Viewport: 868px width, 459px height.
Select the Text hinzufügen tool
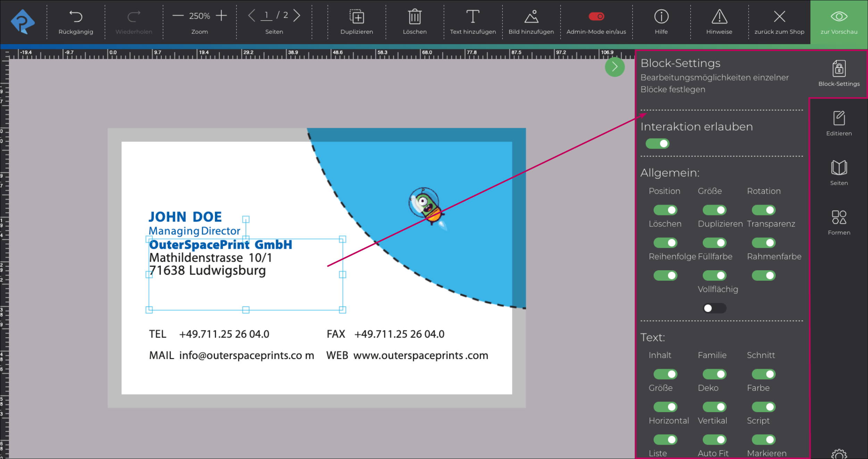pos(473,17)
